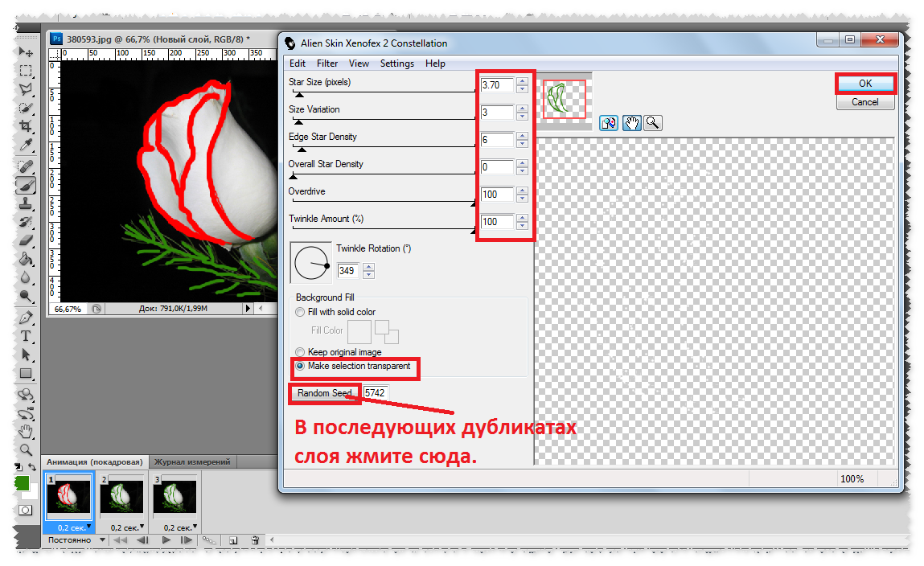Select the Hand tool in Photoshop toolbar

(x=26, y=432)
